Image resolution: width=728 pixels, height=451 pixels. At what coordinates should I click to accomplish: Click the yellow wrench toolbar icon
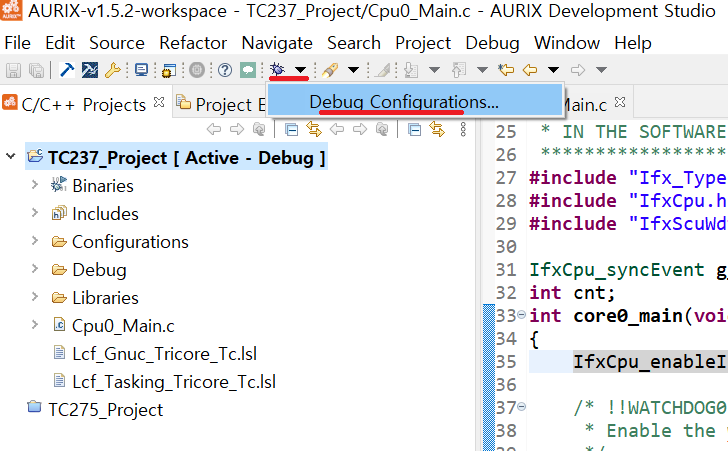(113, 70)
